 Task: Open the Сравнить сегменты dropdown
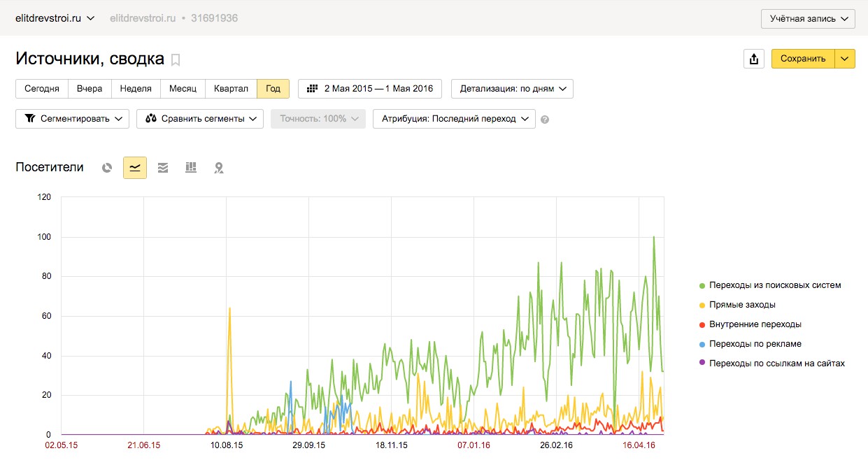tap(200, 119)
